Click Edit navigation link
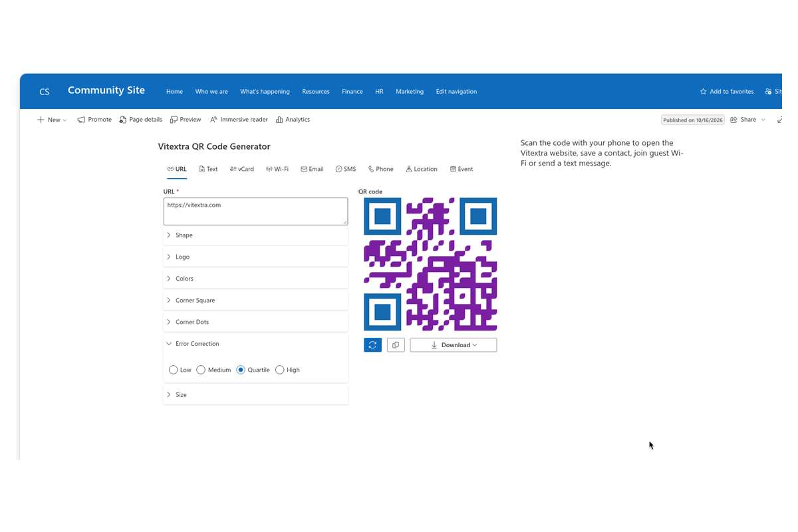This screenshot has height=532, width=798. click(x=456, y=92)
